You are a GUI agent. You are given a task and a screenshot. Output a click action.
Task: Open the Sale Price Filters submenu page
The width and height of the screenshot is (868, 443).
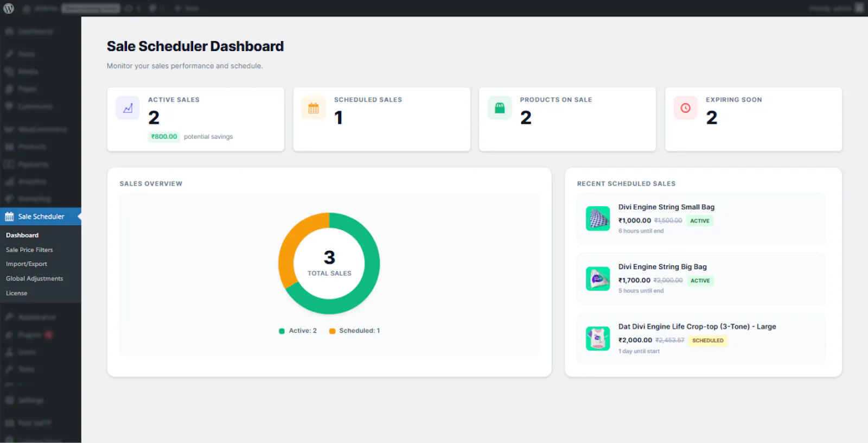[x=29, y=250]
